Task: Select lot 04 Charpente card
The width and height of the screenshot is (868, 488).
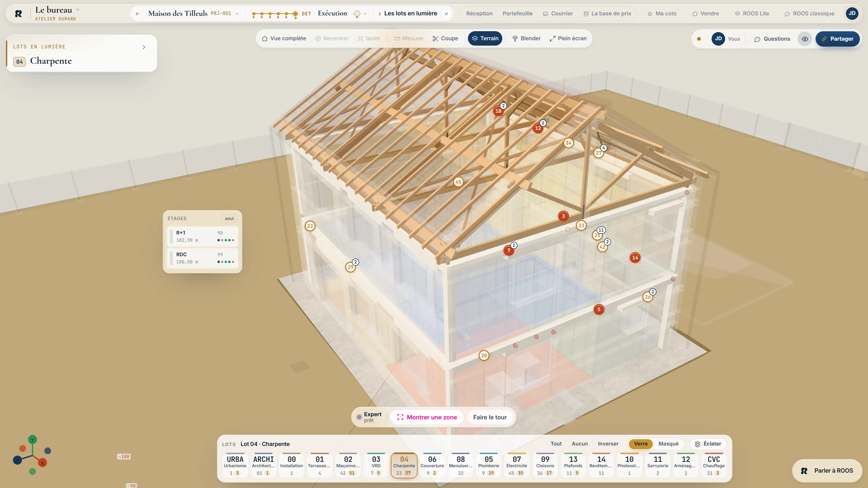Action: coord(404,465)
